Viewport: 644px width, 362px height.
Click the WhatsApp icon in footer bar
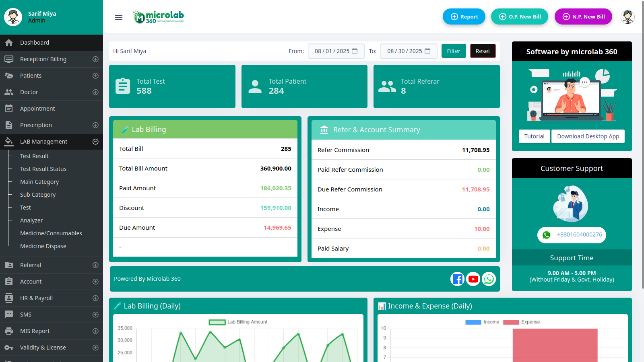(x=489, y=279)
